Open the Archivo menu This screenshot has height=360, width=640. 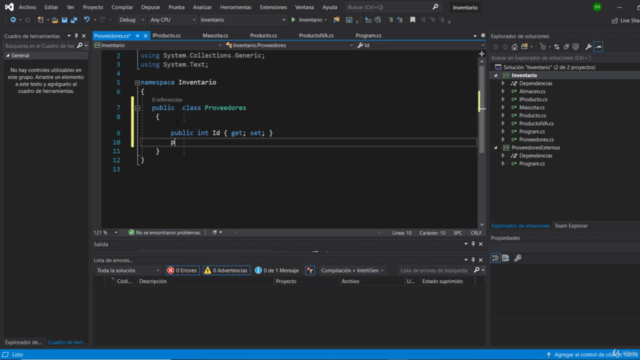pyautogui.click(x=27, y=7)
